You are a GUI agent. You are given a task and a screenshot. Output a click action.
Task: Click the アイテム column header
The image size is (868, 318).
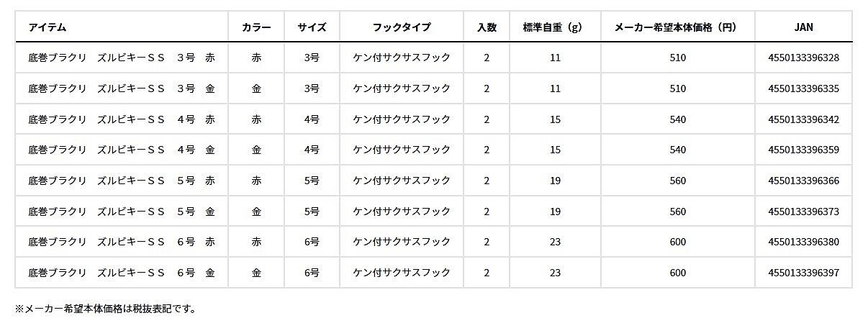click(48, 27)
